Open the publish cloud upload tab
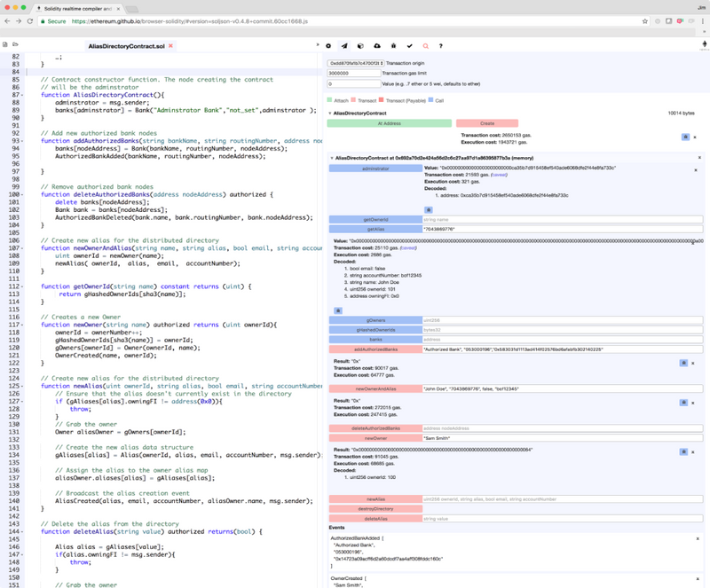The height and width of the screenshot is (588, 710). pyautogui.click(x=376, y=46)
